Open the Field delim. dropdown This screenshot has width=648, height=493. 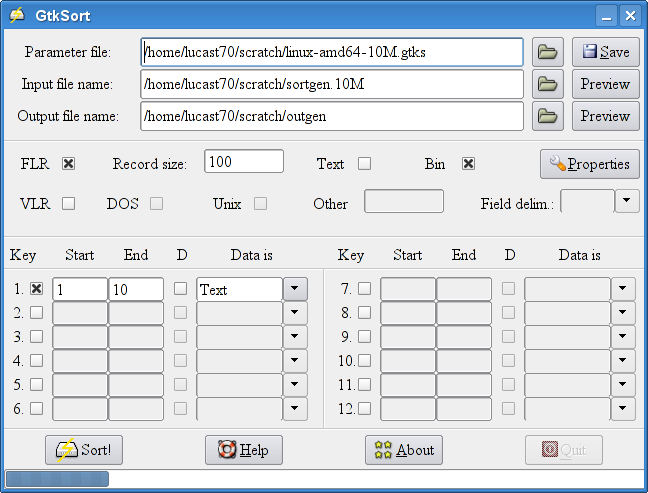click(627, 202)
